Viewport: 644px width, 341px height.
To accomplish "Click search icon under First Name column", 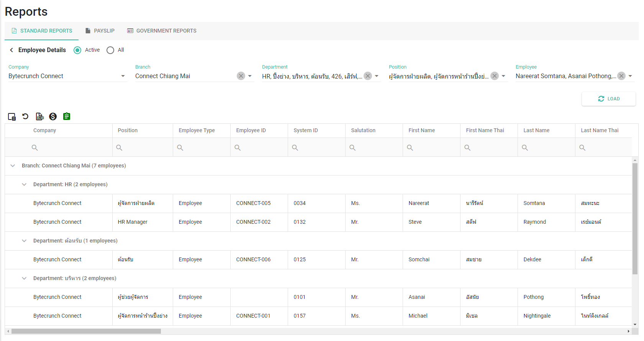I will click(x=410, y=148).
